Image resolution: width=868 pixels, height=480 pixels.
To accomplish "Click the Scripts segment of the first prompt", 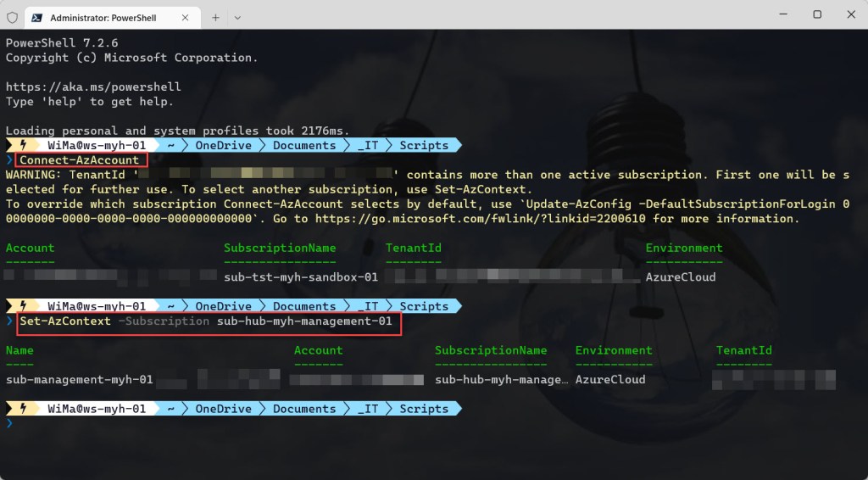I will (x=424, y=146).
